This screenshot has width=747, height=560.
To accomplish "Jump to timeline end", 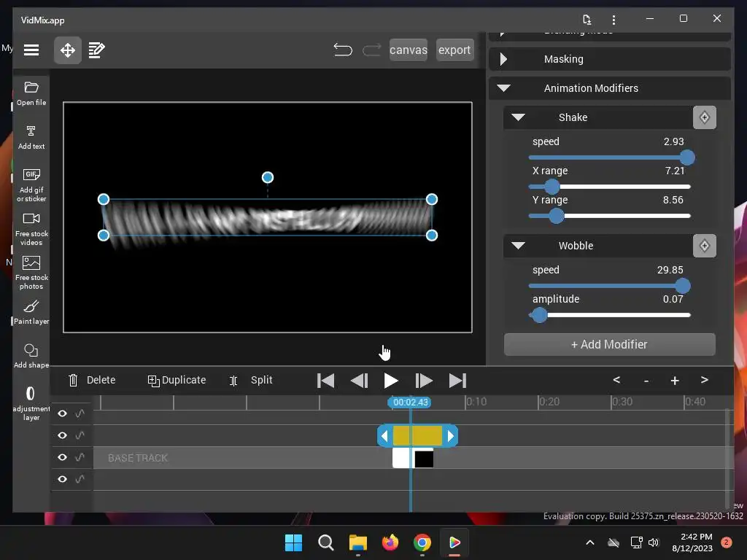I will click(457, 381).
